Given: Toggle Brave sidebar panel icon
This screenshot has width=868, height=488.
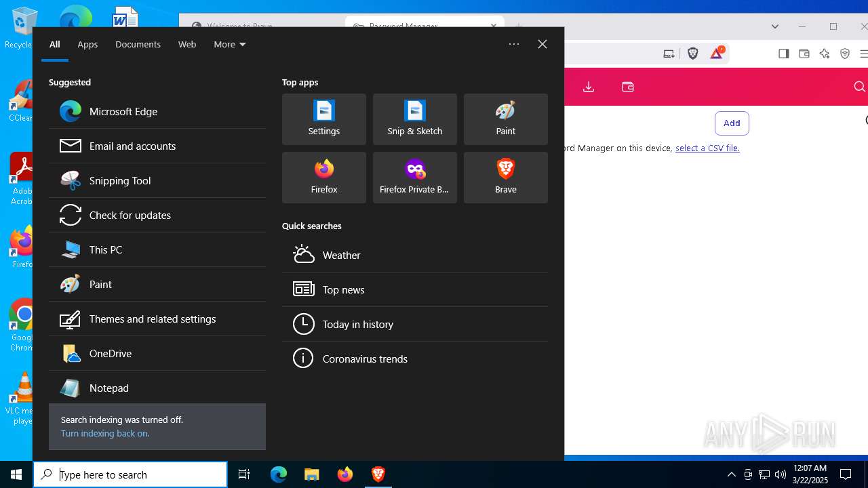Looking at the screenshot, I should point(784,54).
